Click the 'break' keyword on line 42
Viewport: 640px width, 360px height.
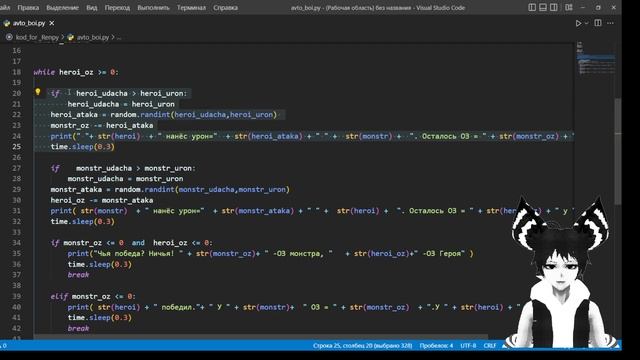tap(78, 328)
